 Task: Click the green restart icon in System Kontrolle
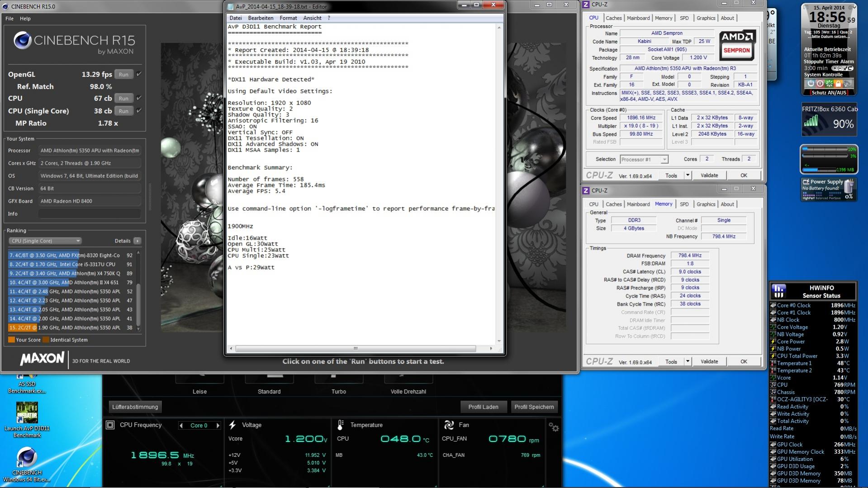click(x=829, y=84)
